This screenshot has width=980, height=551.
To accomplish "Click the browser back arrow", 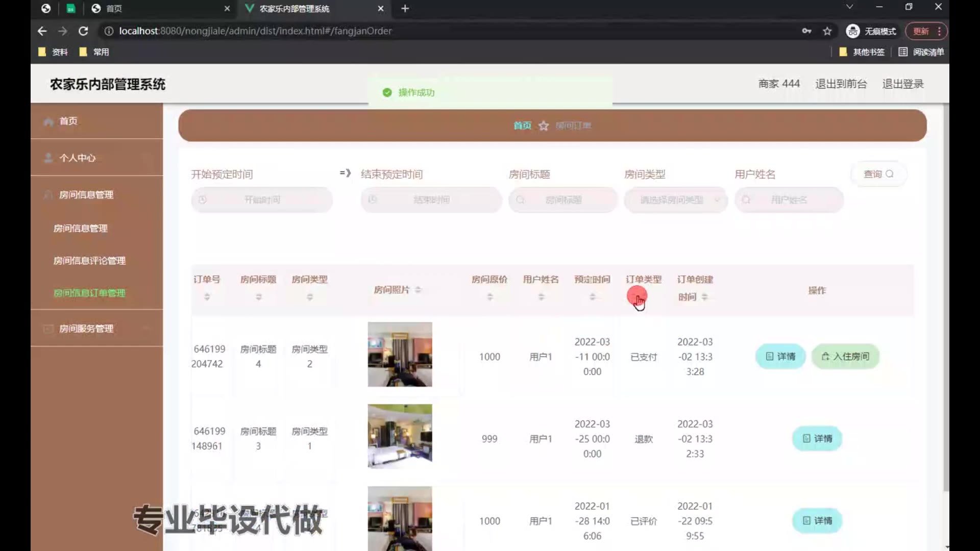I will 42,31.
